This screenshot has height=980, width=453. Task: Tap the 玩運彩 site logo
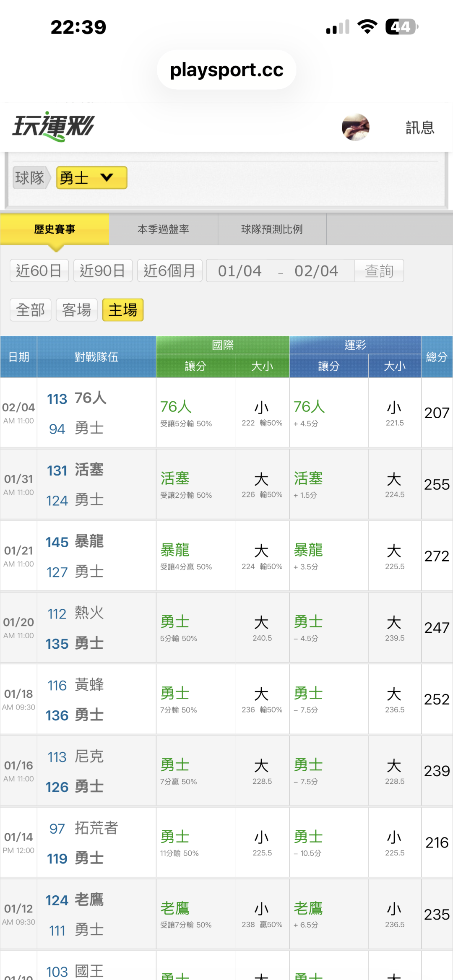(54, 126)
